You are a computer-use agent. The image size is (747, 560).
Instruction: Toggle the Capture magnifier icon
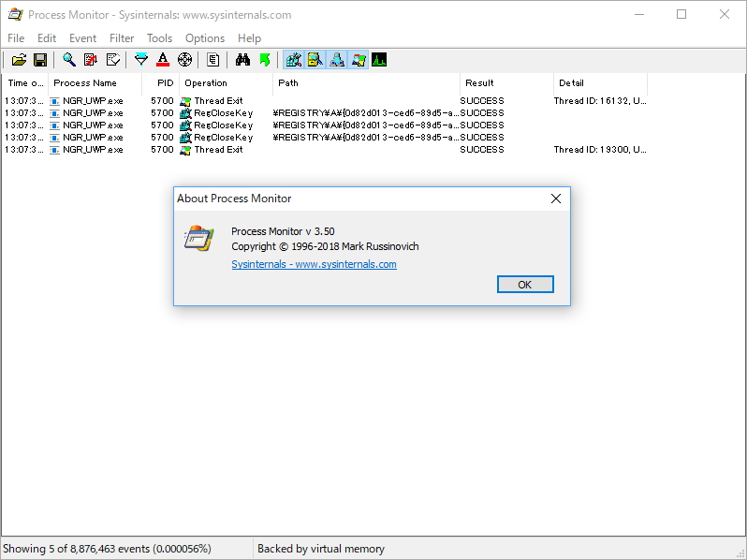pyautogui.click(x=69, y=60)
